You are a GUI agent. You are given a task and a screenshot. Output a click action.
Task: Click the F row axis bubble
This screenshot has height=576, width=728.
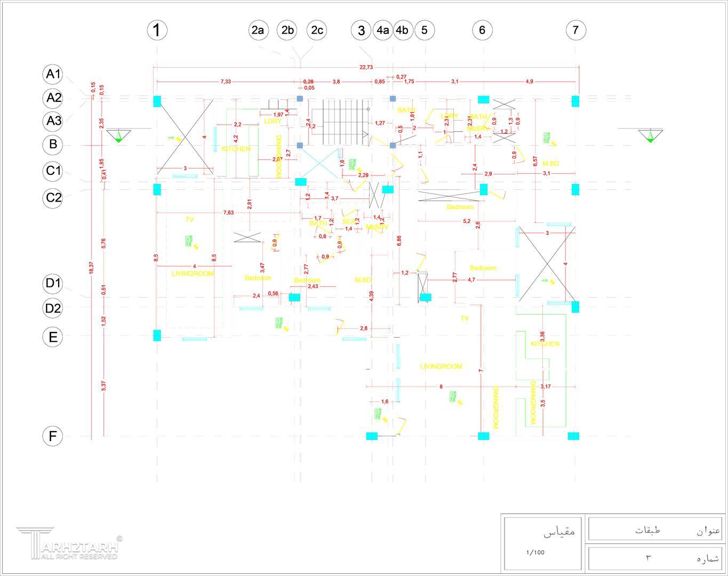click(x=52, y=436)
